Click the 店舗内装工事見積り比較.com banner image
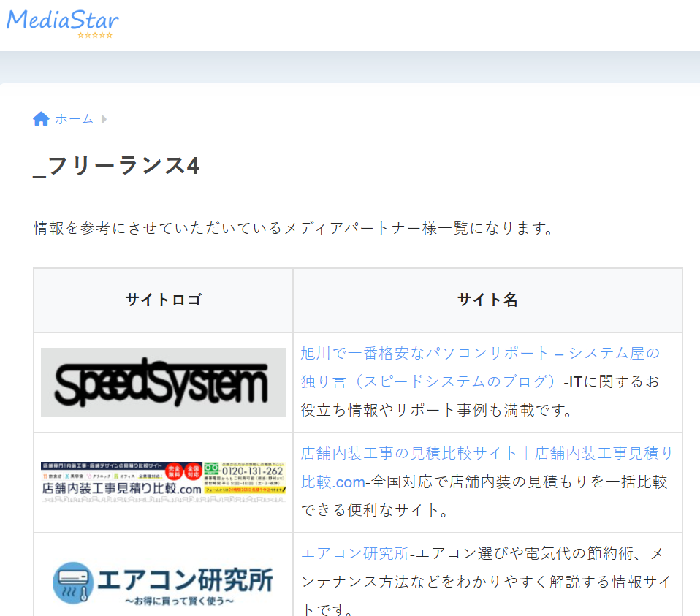 click(163, 482)
